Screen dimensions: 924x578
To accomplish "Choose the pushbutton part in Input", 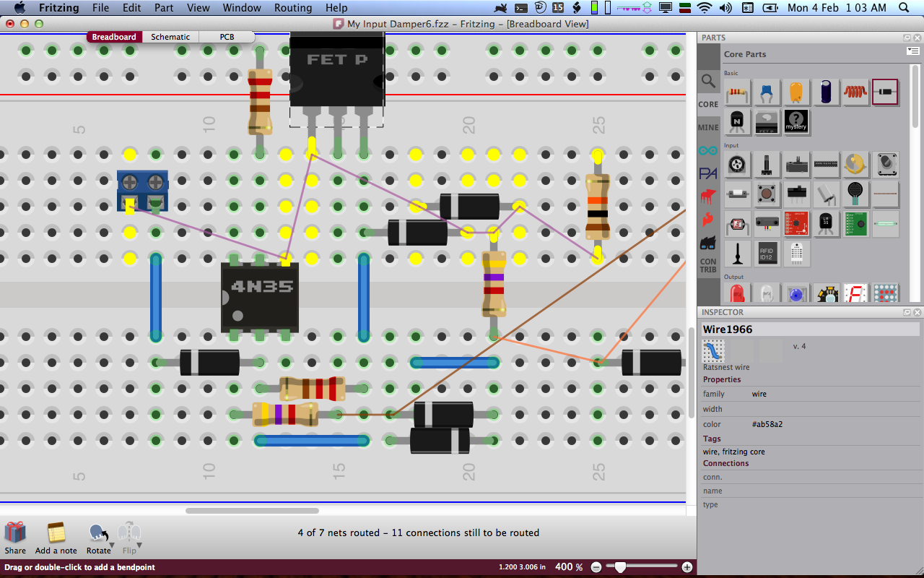I will click(767, 194).
